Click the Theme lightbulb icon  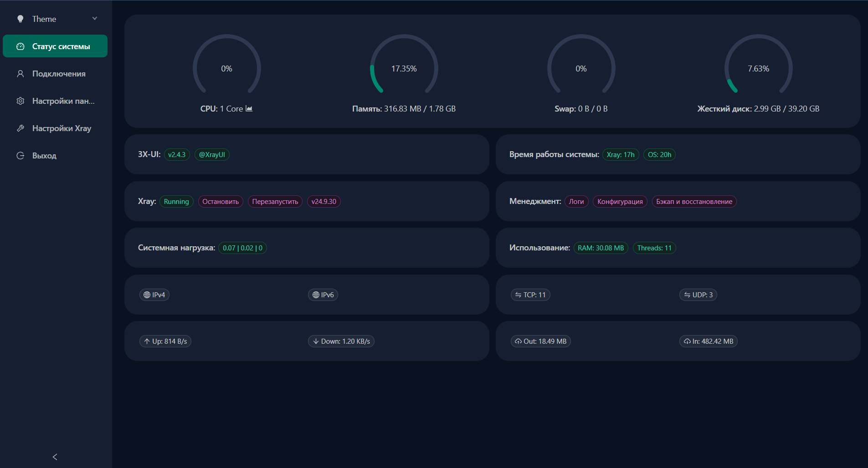pos(20,19)
